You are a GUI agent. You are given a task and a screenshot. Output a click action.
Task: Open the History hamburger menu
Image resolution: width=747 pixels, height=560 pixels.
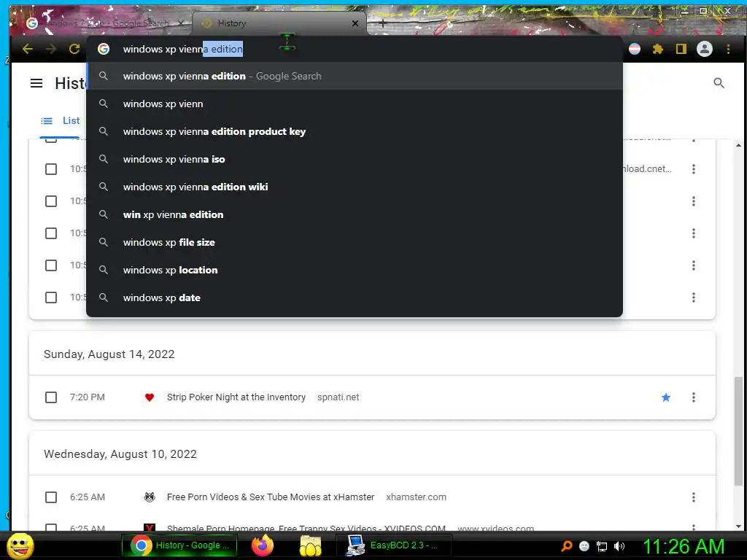coord(36,83)
